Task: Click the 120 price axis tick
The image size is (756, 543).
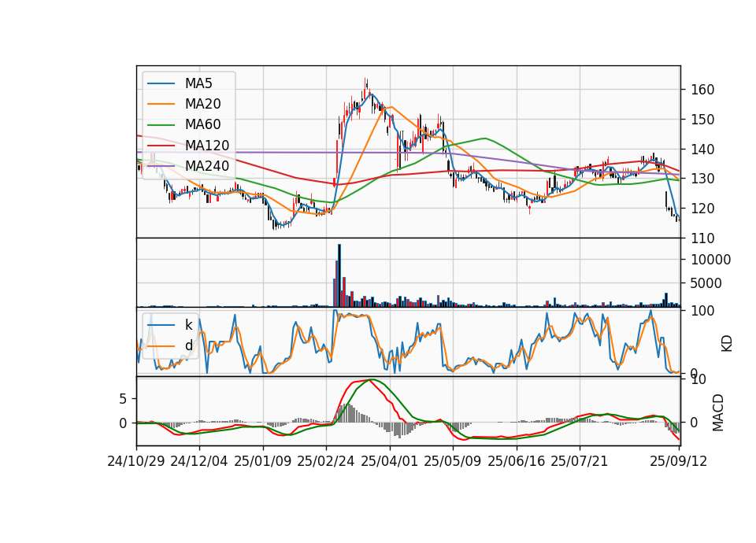Action: pos(702,209)
